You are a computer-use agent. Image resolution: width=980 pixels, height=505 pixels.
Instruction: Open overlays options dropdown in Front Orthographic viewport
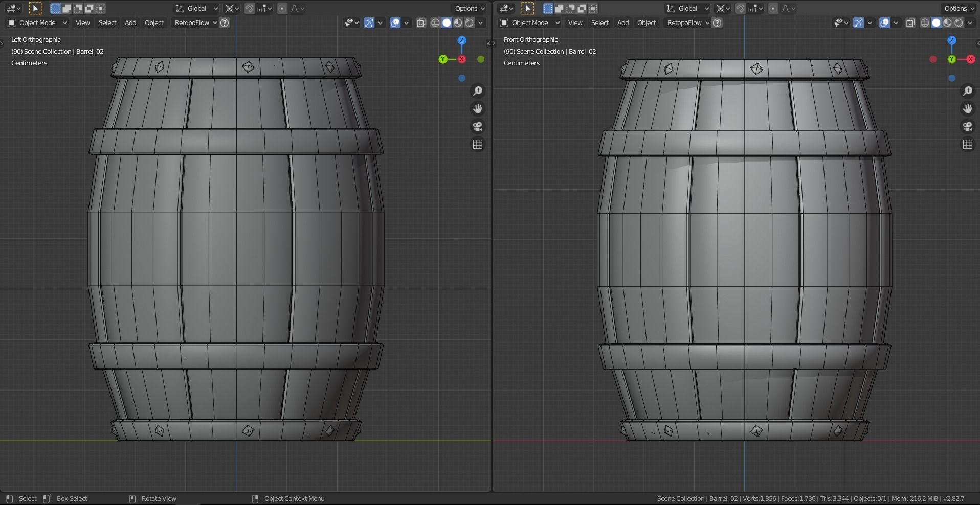[x=896, y=22]
